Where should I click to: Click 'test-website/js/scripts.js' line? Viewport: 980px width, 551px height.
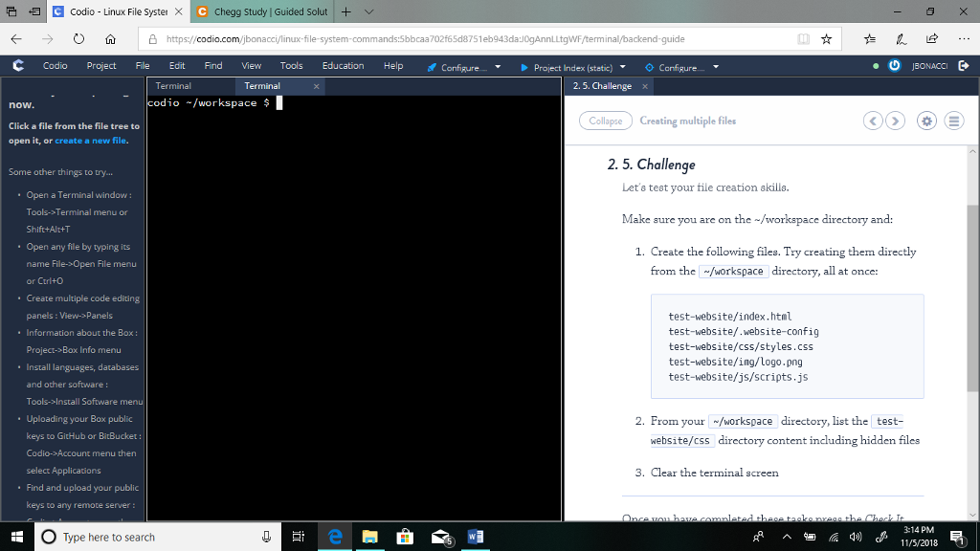[x=738, y=377]
